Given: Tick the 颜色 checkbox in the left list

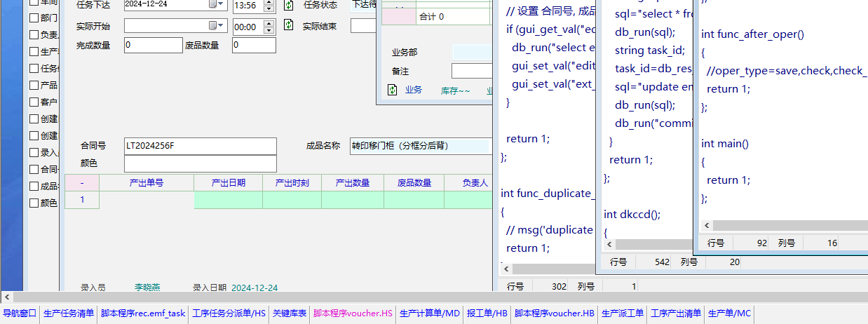Looking at the screenshot, I should coord(34,203).
